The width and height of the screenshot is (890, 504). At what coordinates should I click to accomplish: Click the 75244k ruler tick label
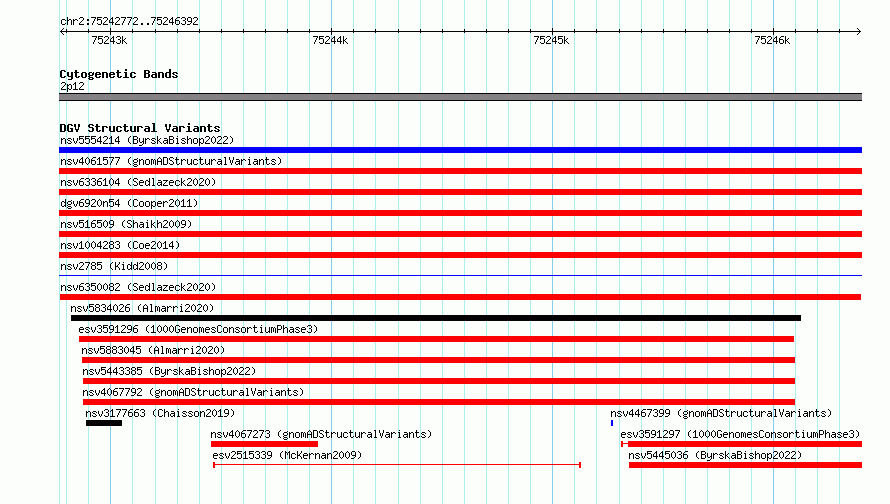330,40
